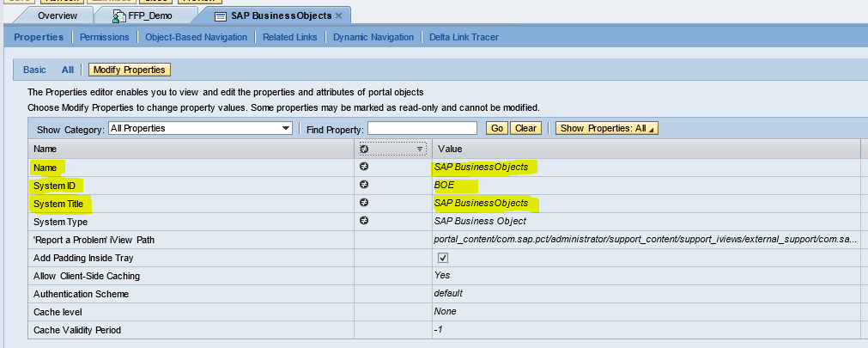Screen dimensions: 868x348
Task: Go to the Delta Link Tracer tab
Action: 464,37
